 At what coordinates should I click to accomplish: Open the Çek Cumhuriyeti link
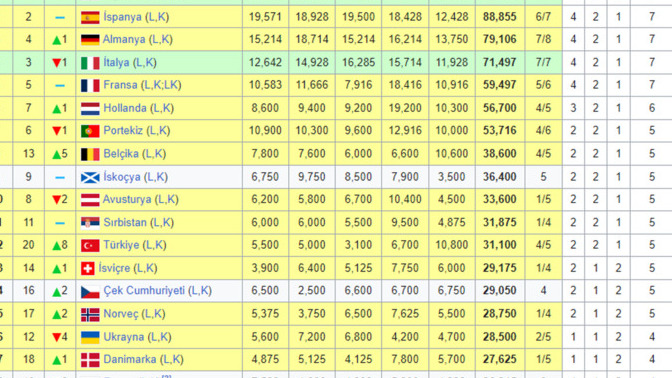pos(144,291)
